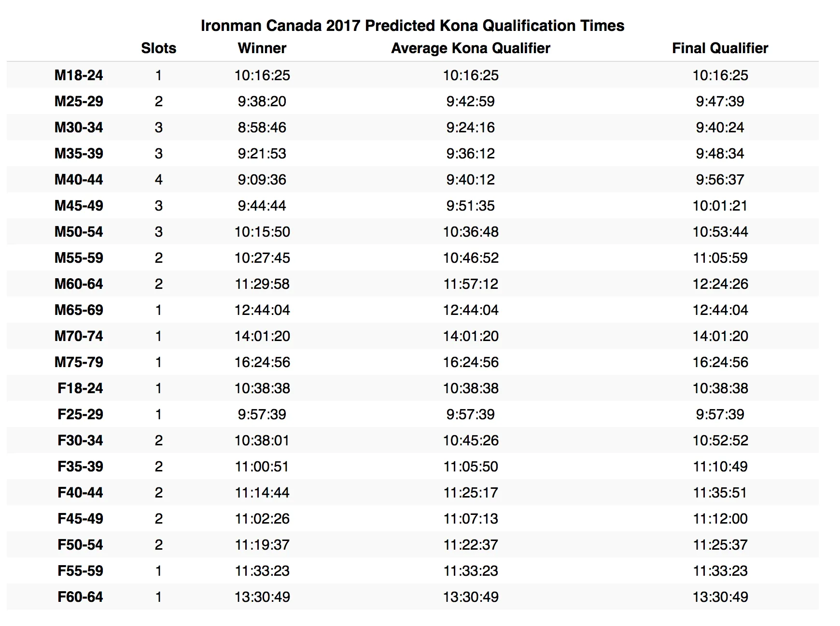
Task: Click F25-29 winner time 9:57:39
Action: coord(262,414)
